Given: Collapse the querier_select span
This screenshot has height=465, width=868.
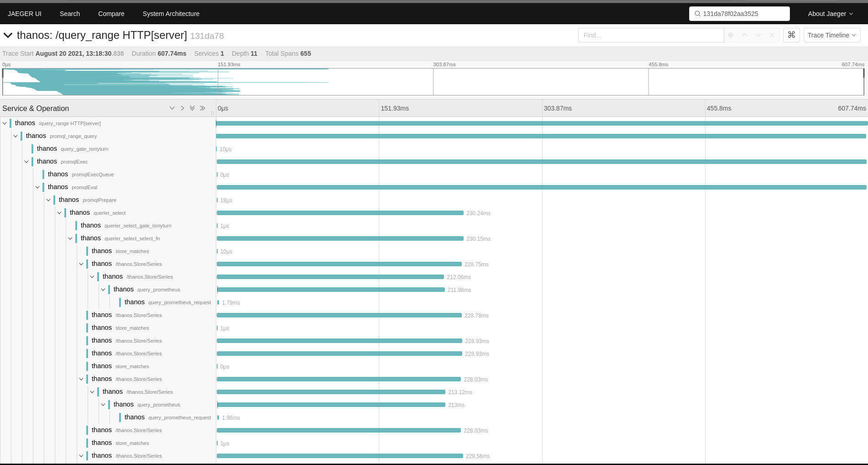Looking at the screenshot, I should pos(59,213).
